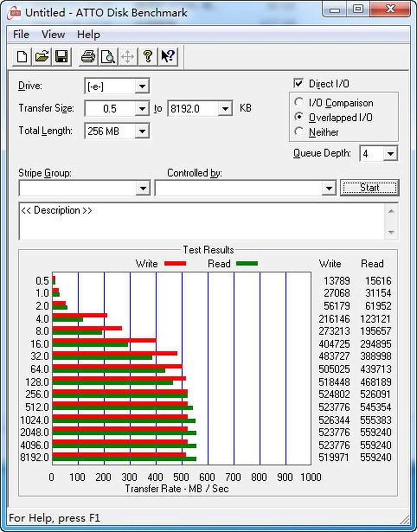Click the read value 526091

376,394
